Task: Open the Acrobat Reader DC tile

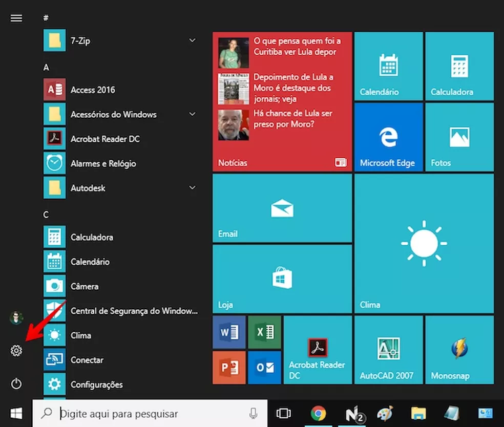Action: click(318, 350)
